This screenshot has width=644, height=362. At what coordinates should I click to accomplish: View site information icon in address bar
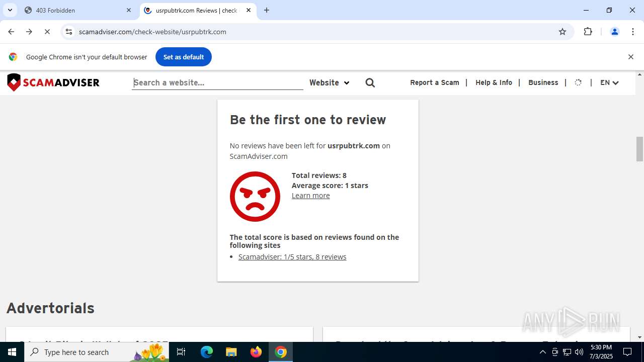point(69,32)
